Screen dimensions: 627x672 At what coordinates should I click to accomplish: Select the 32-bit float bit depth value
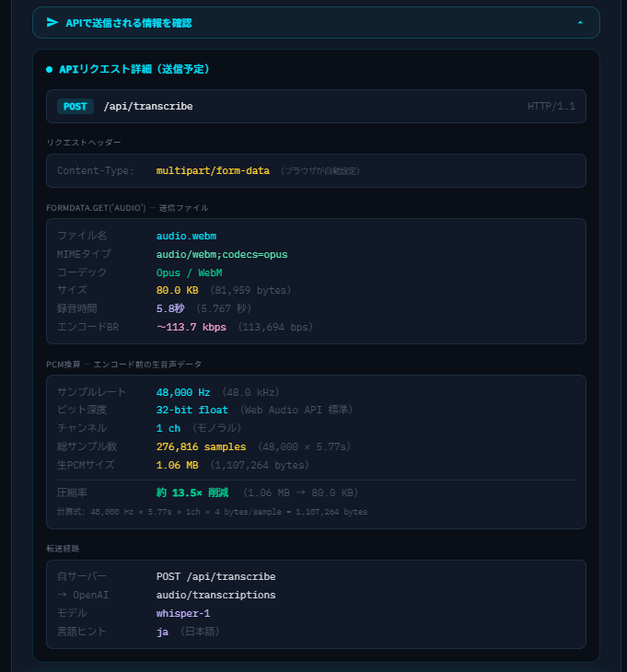[192, 410]
